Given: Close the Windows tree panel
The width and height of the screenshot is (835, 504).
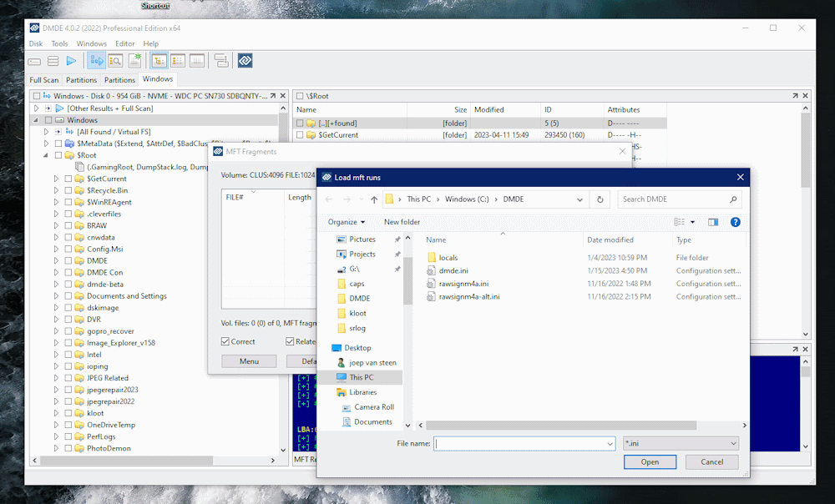Looking at the screenshot, I should [283, 96].
